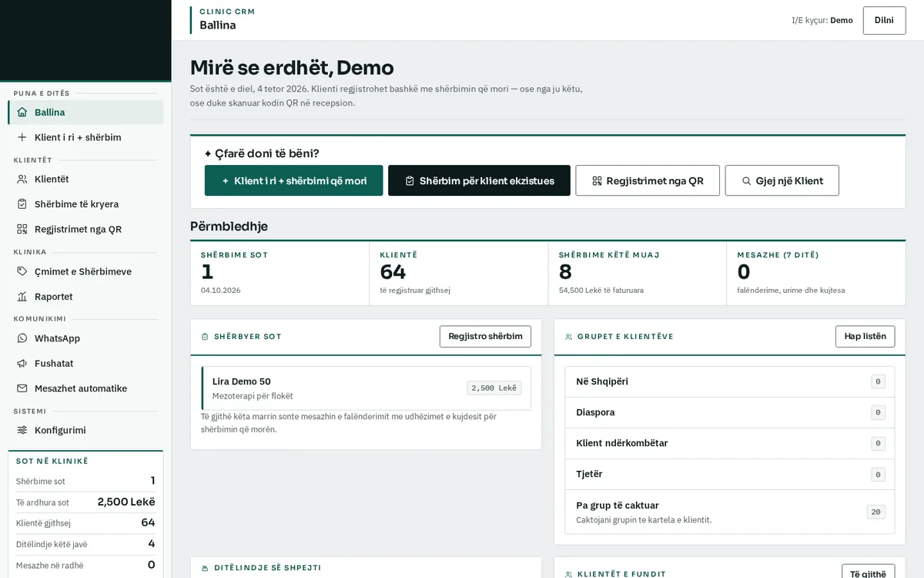Open Çmimet e Shërbimeve in the sidebar
Image resolution: width=924 pixels, height=578 pixels.
click(x=85, y=271)
